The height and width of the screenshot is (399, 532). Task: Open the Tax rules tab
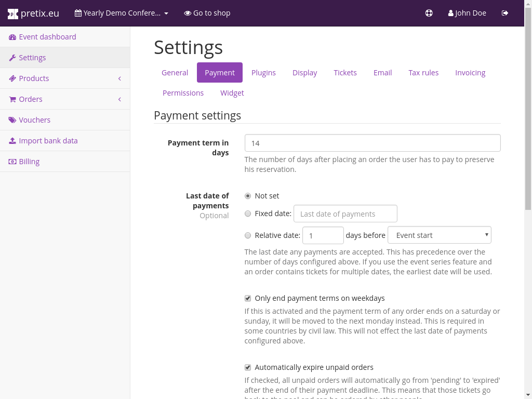tap(423, 73)
